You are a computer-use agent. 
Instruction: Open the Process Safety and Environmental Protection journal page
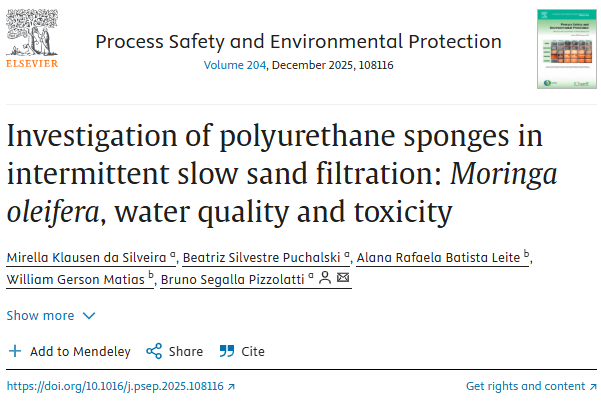tap(298, 41)
